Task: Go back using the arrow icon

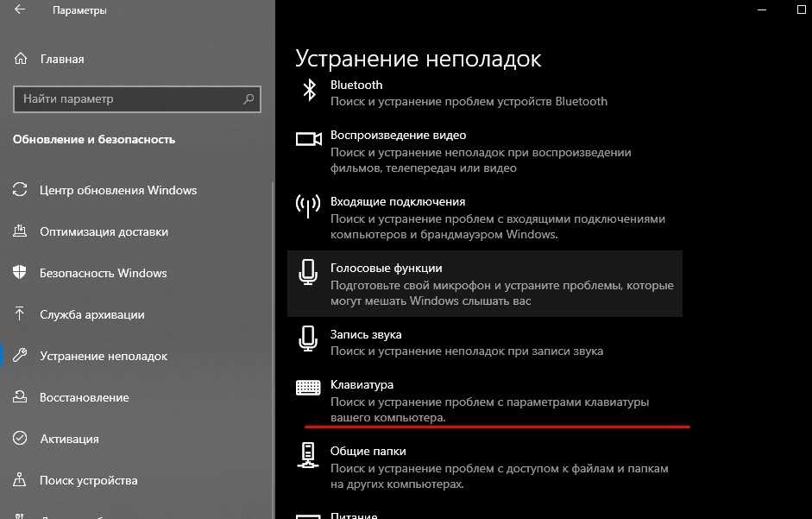Action: tap(20, 9)
